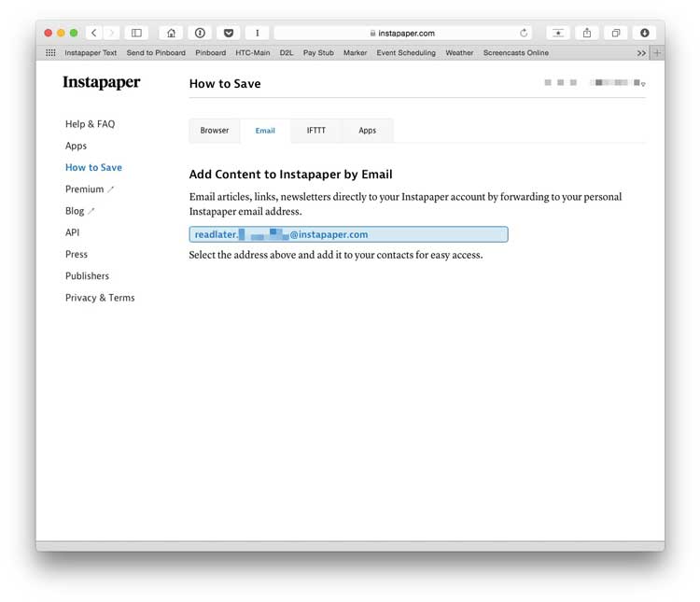
Task: Show all tabs overview
Action: pos(616,33)
